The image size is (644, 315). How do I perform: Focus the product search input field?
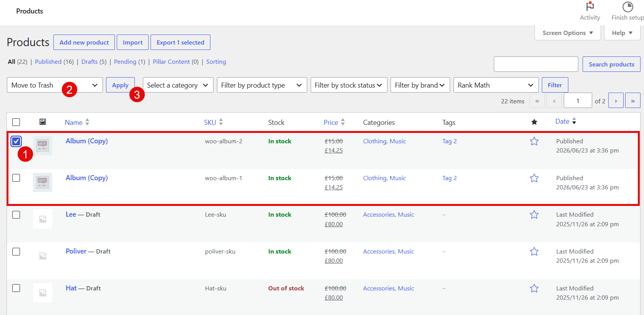[x=536, y=64]
